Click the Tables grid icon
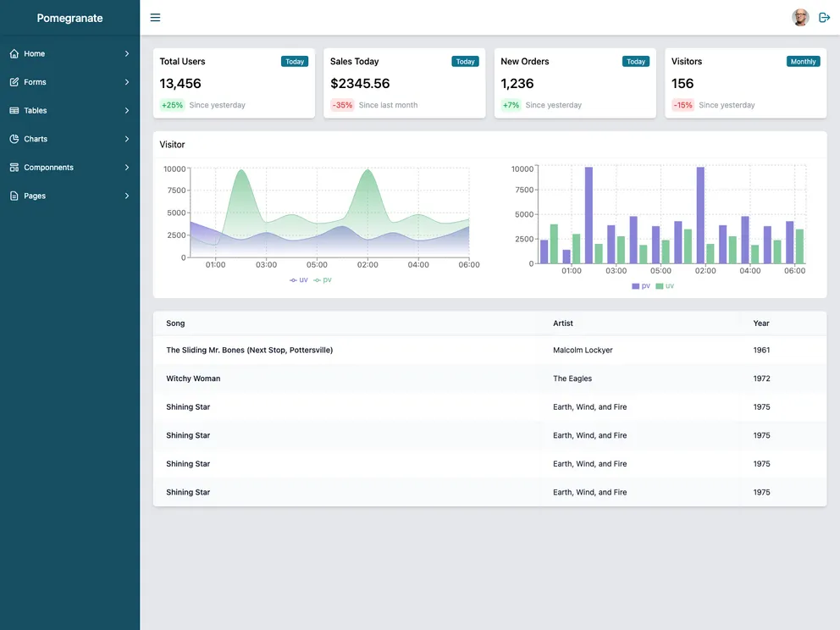The image size is (840, 630). 14,111
